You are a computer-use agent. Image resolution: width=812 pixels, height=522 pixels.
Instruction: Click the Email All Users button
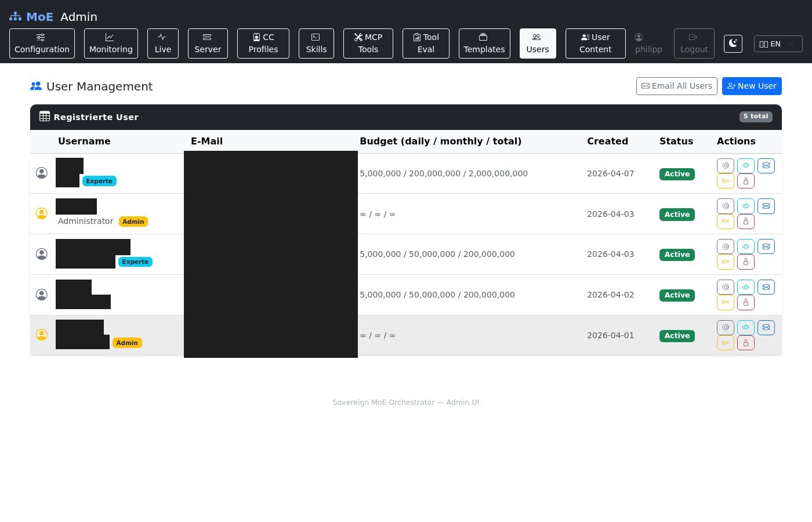676,86
